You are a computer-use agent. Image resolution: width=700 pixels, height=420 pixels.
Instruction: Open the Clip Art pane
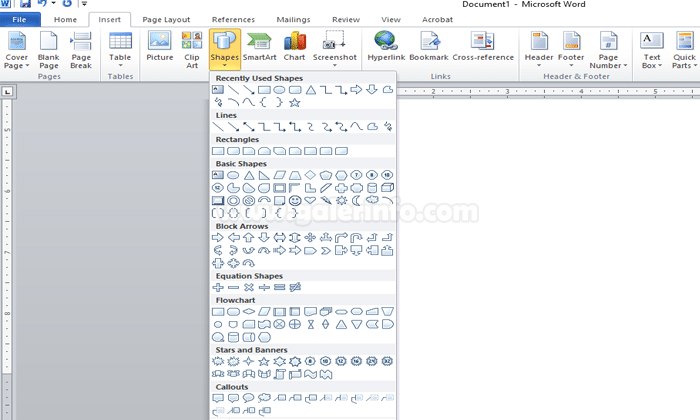tap(192, 50)
